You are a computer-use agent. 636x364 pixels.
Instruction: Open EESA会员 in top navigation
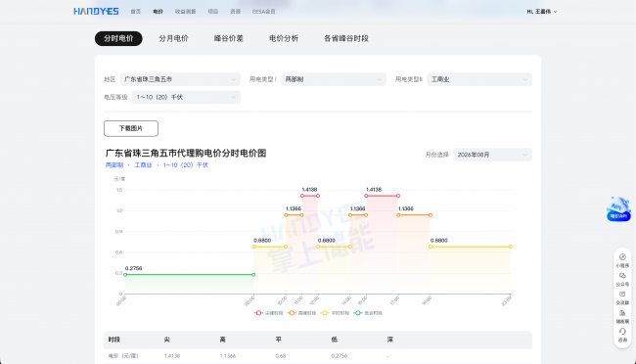tap(263, 12)
